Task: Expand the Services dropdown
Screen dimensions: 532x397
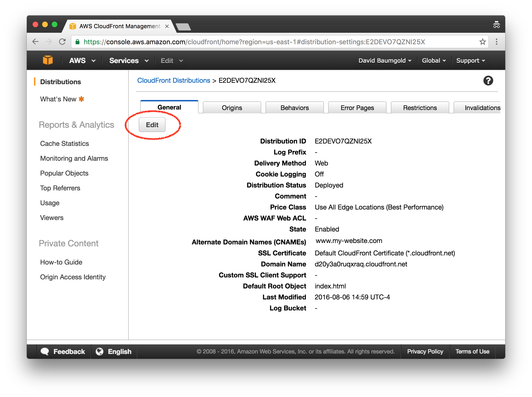Action: (129, 61)
